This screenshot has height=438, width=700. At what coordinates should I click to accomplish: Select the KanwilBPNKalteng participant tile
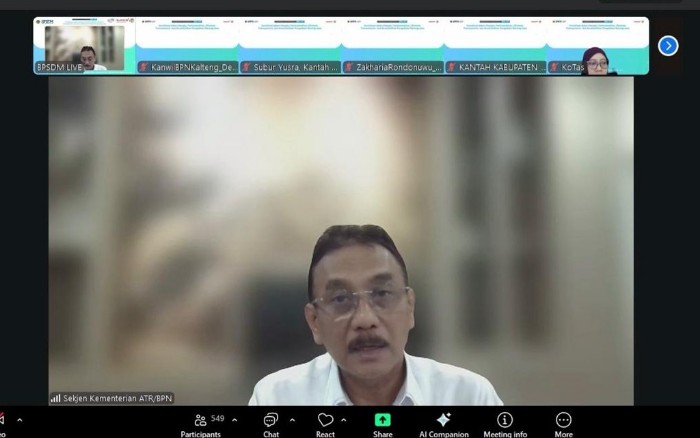[x=188, y=46]
